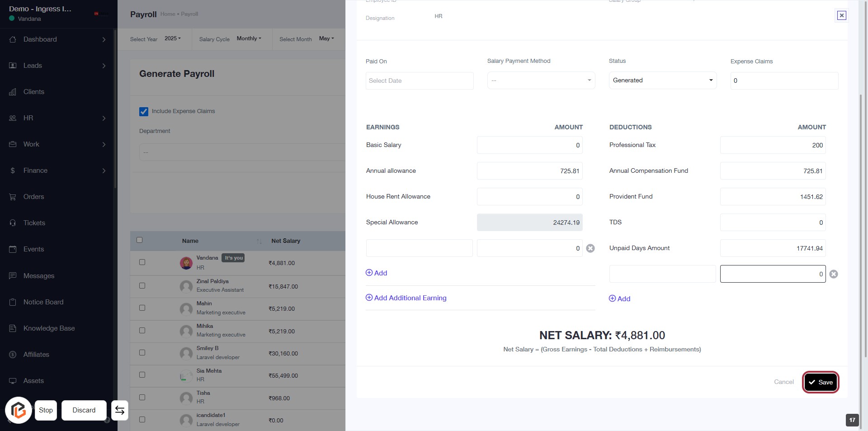This screenshot has height=431, width=868.
Task: Click the swap arrows icon near Discard
Action: point(120,410)
